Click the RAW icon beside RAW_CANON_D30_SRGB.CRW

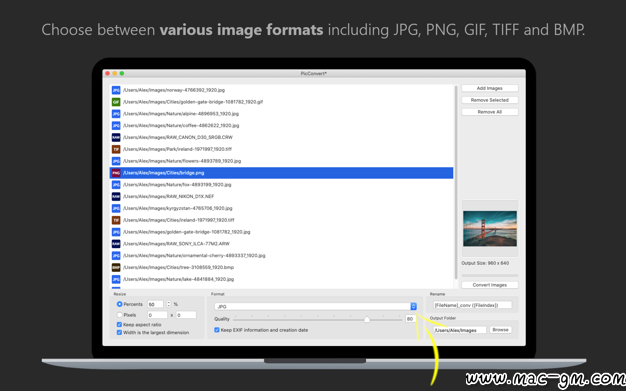pyautogui.click(x=116, y=137)
